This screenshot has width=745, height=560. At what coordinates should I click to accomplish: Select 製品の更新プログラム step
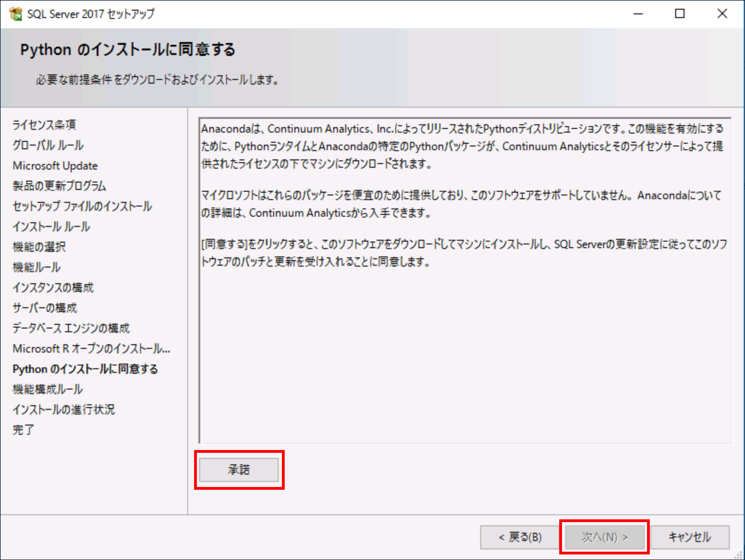coord(59,186)
